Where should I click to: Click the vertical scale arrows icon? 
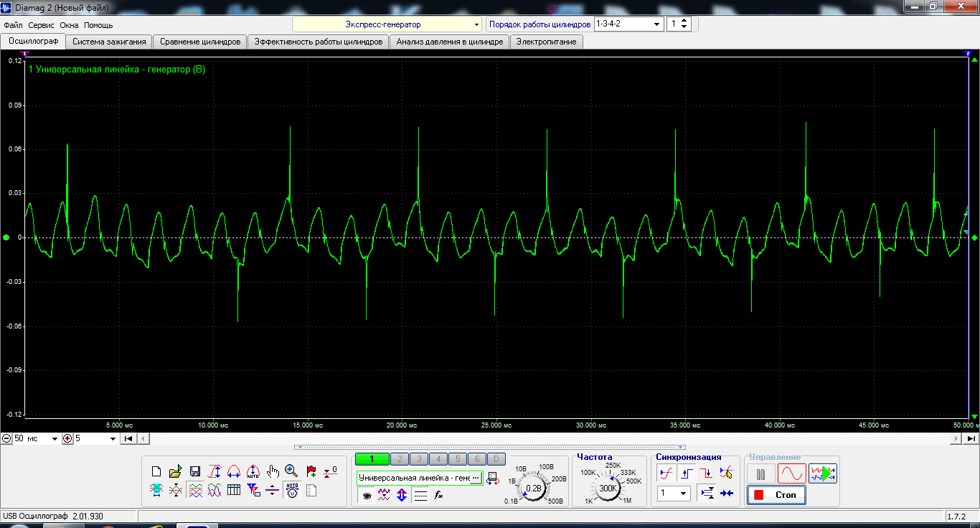215,471
